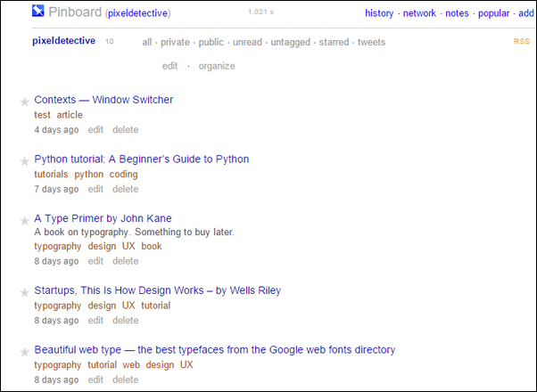Viewport: 537px width, 392px height.
Task: Filter to unread bookmarks
Action: click(247, 42)
